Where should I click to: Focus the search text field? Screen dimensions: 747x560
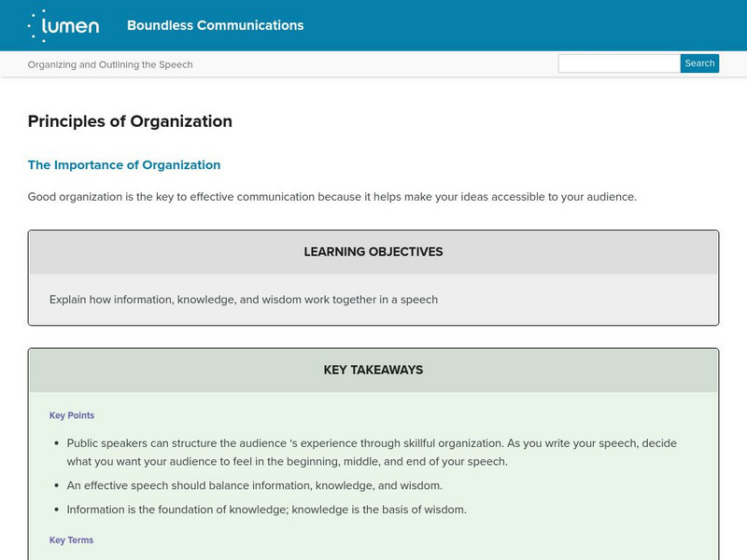tap(618, 63)
